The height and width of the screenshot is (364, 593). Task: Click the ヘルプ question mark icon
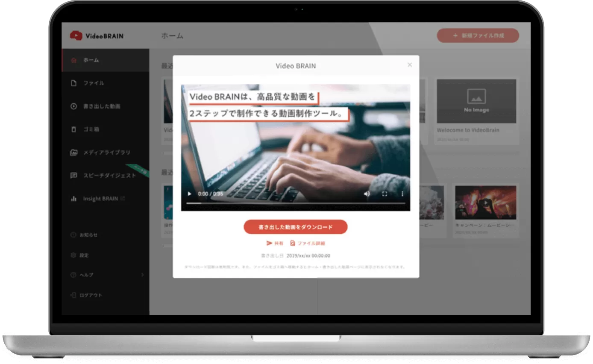point(73,275)
